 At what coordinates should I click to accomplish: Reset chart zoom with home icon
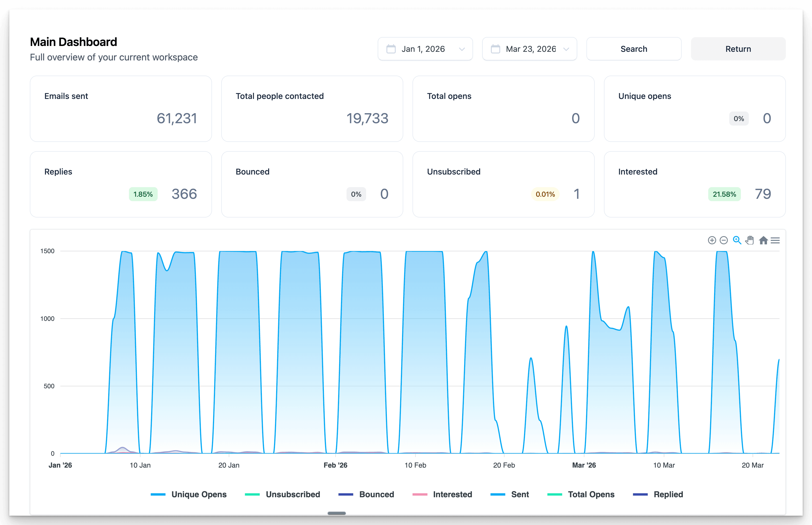(x=763, y=240)
